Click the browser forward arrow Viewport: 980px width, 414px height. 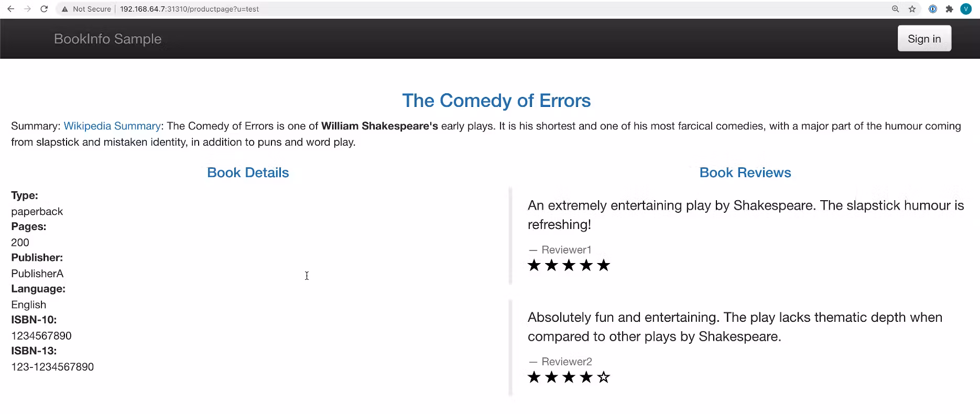[x=27, y=9]
